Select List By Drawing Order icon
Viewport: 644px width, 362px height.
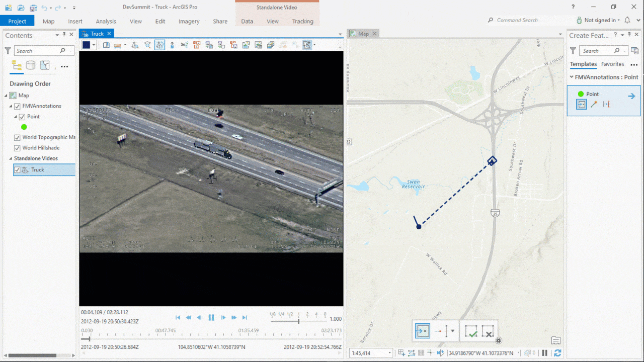(x=17, y=65)
